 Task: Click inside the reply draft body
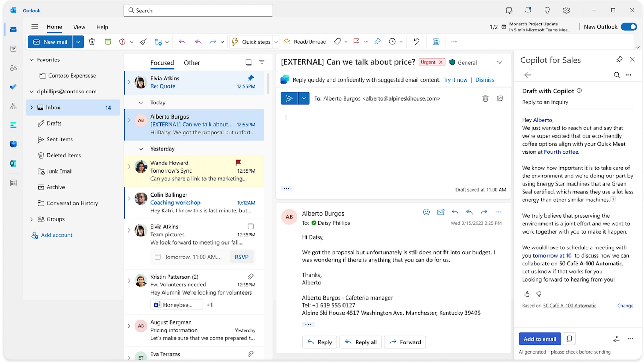pyautogui.click(x=393, y=148)
